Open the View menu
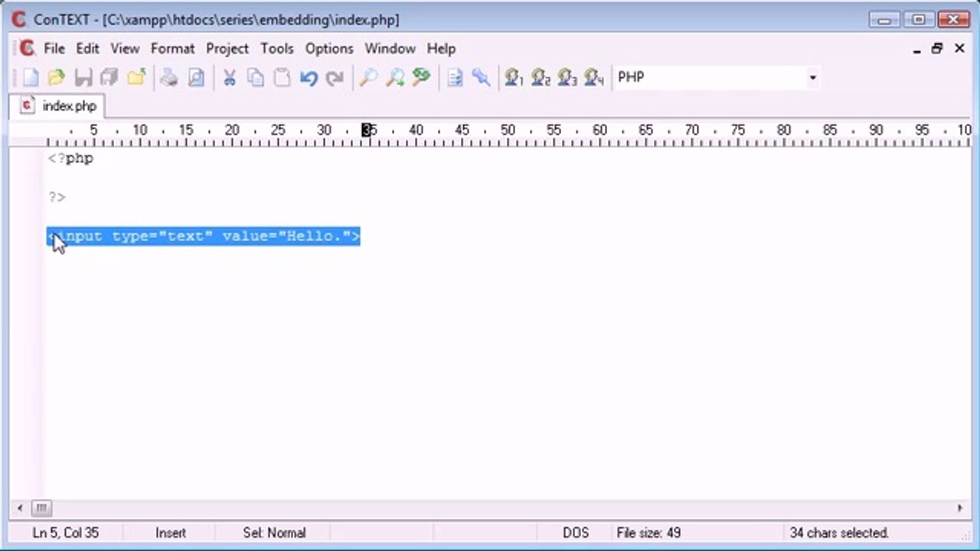 (x=125, y=48)
